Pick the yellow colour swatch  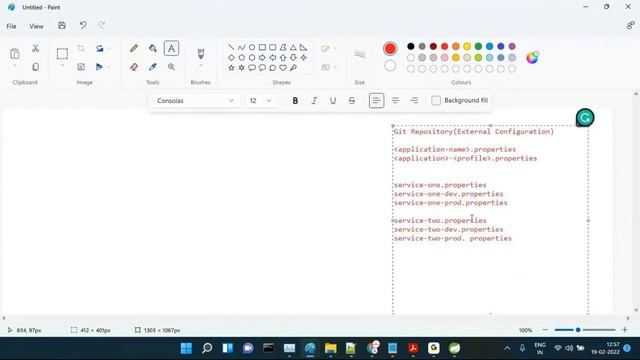[467, 47]
